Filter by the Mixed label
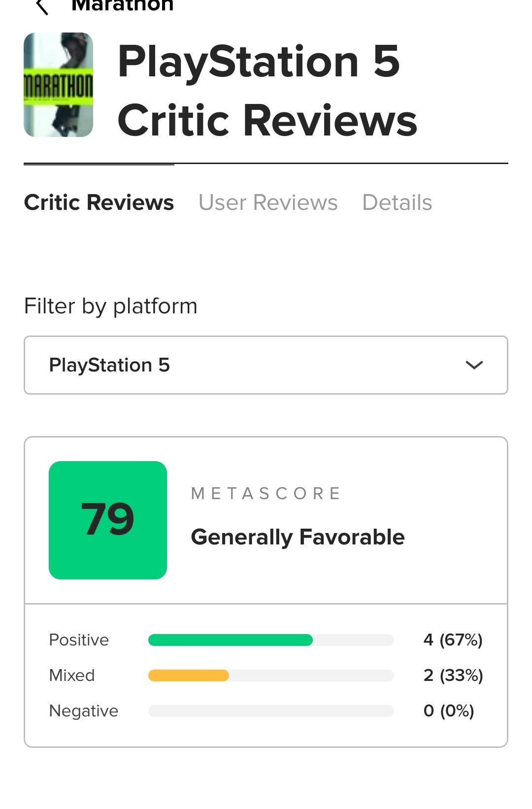The height and width of the screenshot is (809, 532). [72, 675]
